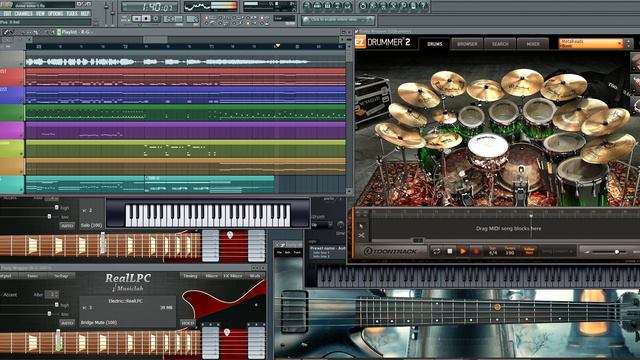Image resolution: width=640 pixels, height=360 pixels.
Task: Stop EZdrummer playback
Action: click(x=449, y=251)
